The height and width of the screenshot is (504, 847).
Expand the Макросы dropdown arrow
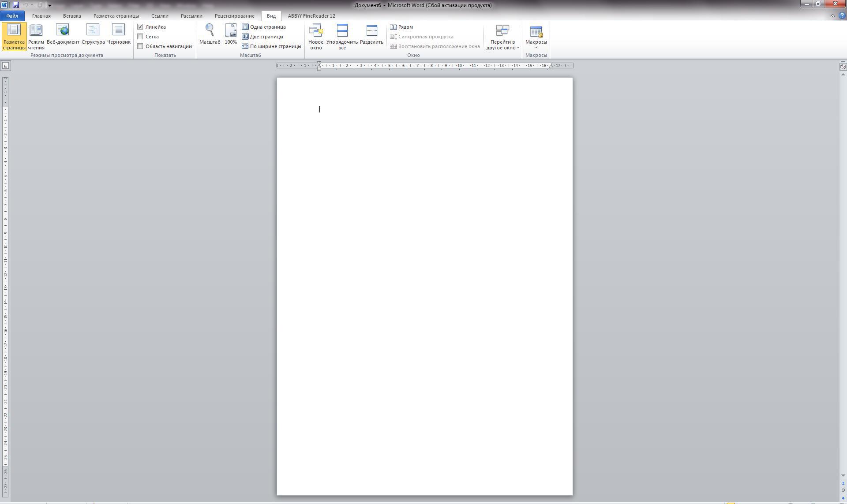(536, 47)
